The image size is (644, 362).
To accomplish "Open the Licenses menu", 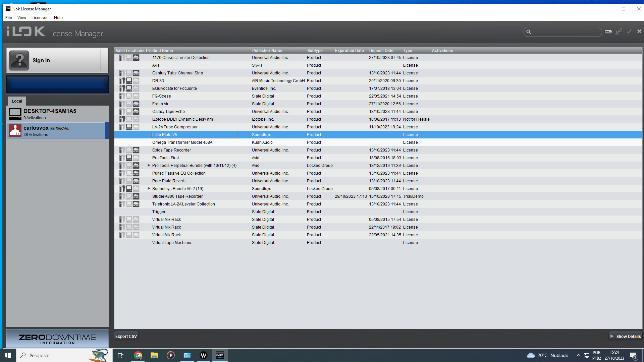I will point(40,18).
